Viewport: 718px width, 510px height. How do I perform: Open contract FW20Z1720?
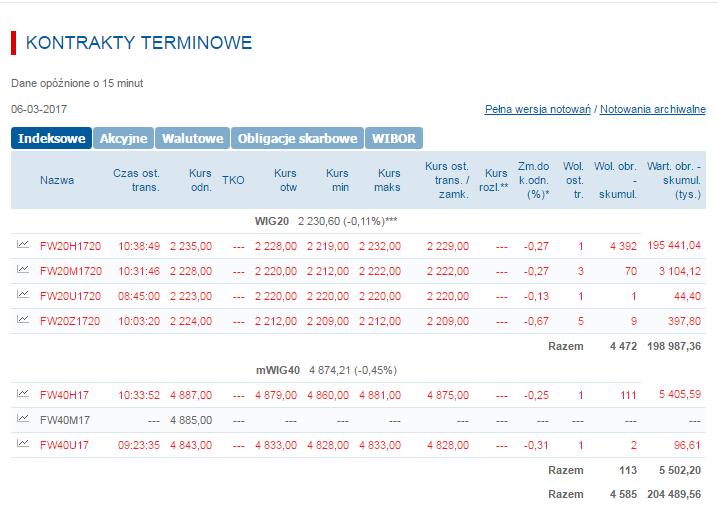click(70, 321)
